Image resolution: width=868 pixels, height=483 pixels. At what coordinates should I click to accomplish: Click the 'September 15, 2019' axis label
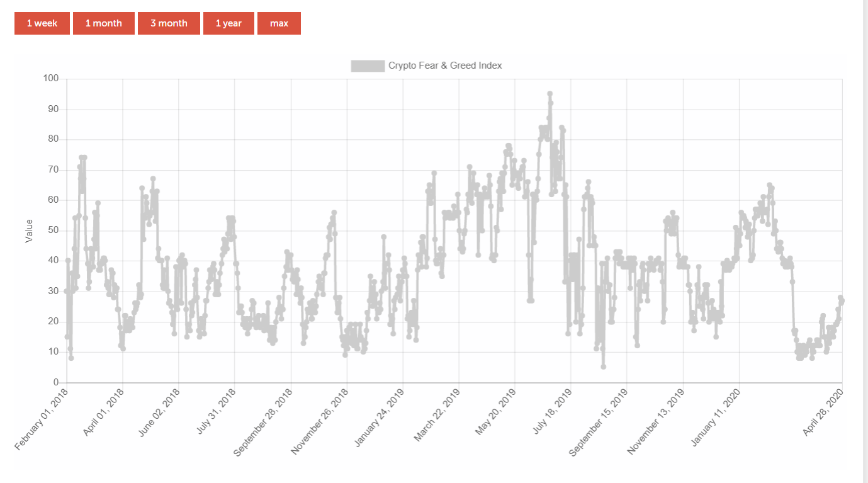point(598,422)
